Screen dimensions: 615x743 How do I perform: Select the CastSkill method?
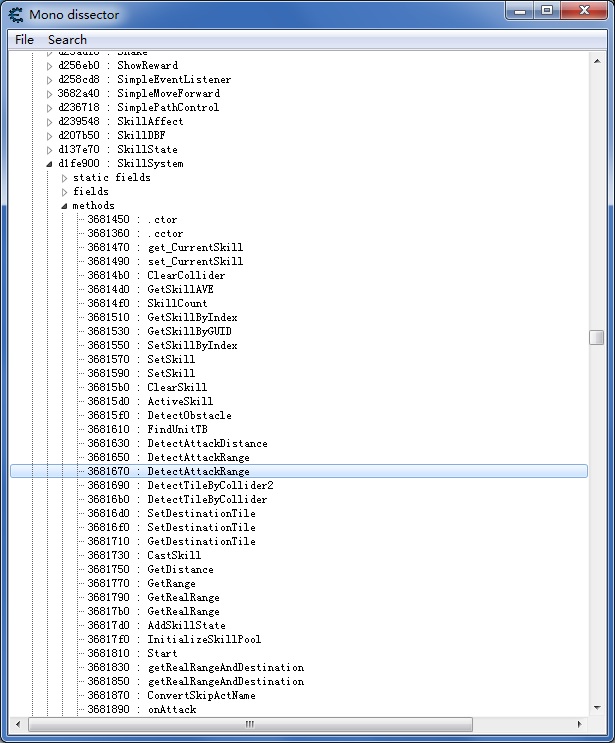click(174, 556)
